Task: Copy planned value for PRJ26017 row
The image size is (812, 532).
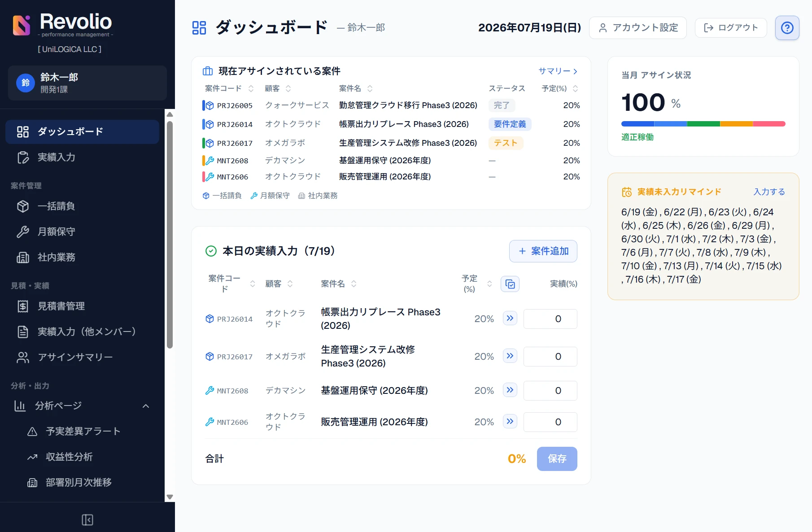Action: [510, 356]
